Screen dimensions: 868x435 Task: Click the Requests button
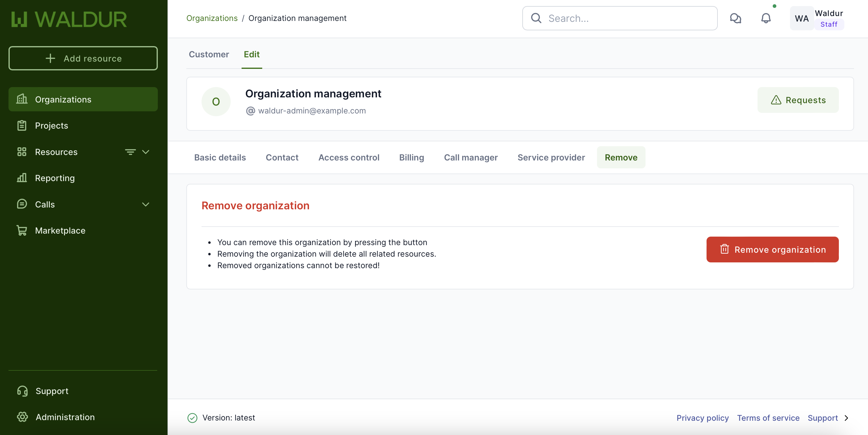pos(798,100)
